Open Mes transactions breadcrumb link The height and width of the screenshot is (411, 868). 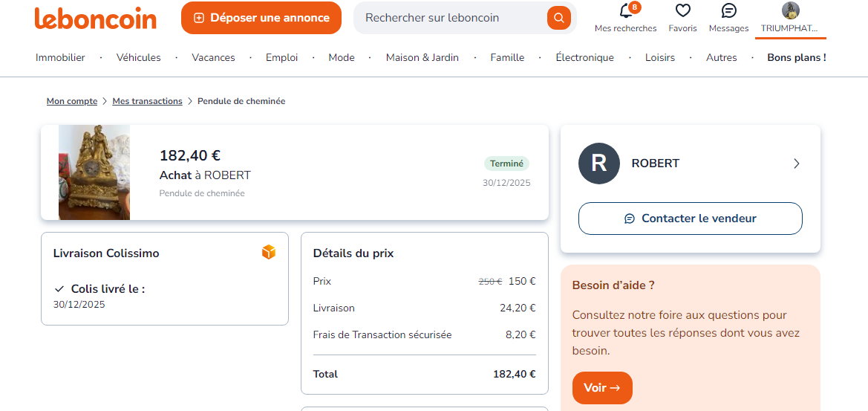[x=147, y=101]
